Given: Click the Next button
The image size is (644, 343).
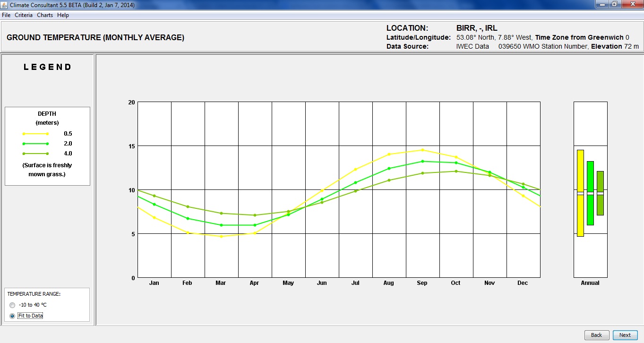Looking at the screenshot, I should tap(625, 335).
